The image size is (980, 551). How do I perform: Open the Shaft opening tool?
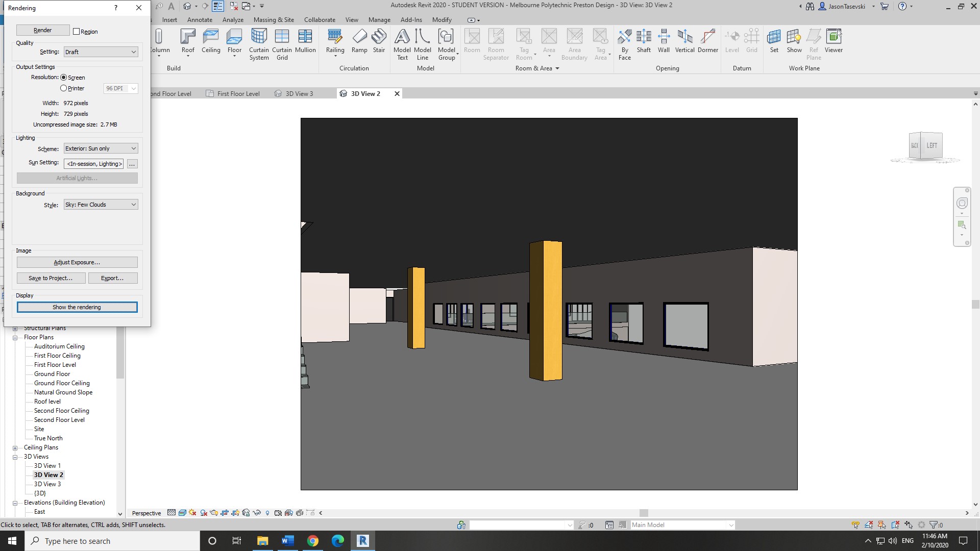coord(644,41)
